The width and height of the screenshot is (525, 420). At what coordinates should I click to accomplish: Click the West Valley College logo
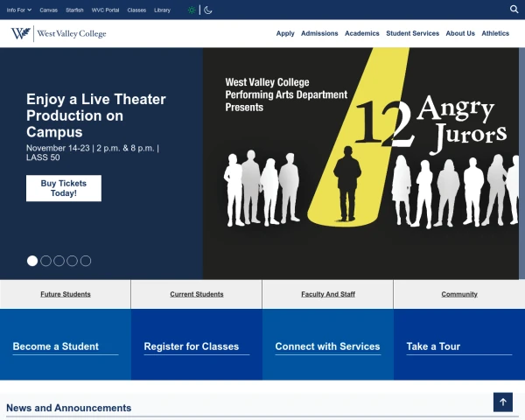[x=59, y=33]
